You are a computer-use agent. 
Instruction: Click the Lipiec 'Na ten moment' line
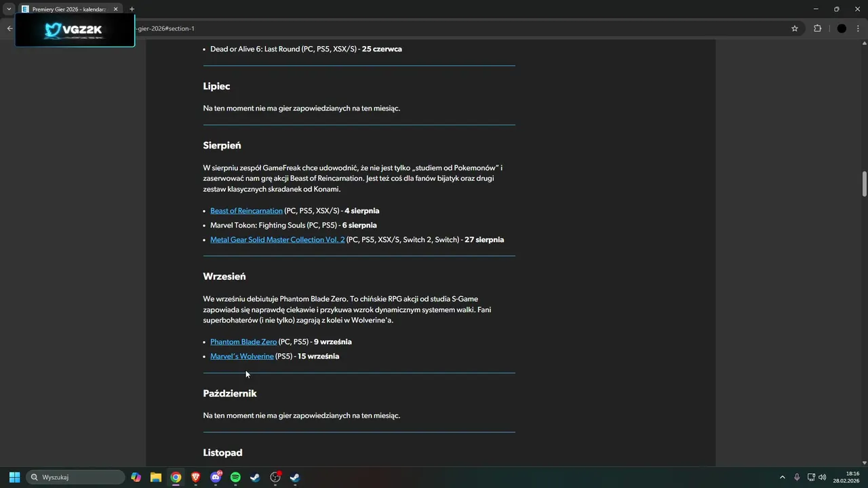[x=302, y=108]
